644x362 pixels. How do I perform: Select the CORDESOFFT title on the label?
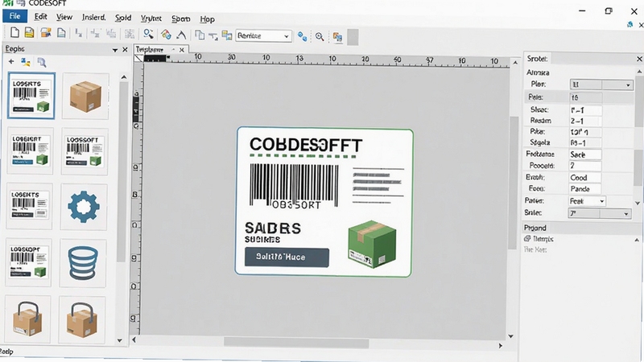coord(306,145)
